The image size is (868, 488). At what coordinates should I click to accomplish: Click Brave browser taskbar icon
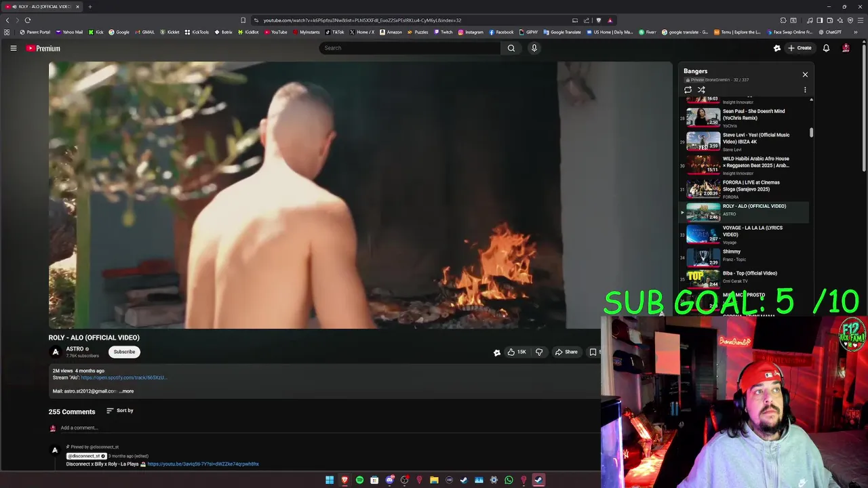[344, 480]
